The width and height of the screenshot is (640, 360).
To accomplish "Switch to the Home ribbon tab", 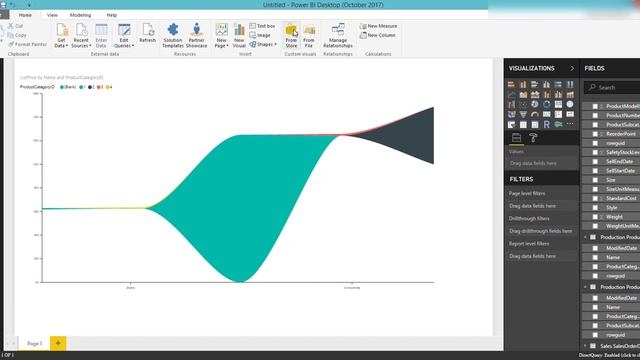I will [25, 15].
